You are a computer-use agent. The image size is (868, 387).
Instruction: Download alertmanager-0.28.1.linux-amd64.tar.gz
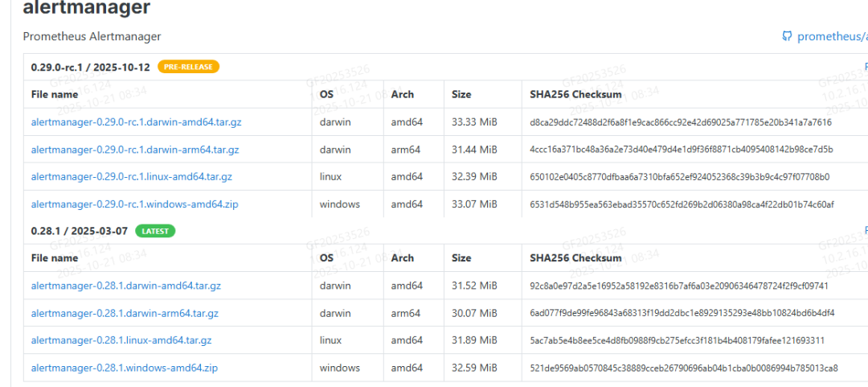121,340
